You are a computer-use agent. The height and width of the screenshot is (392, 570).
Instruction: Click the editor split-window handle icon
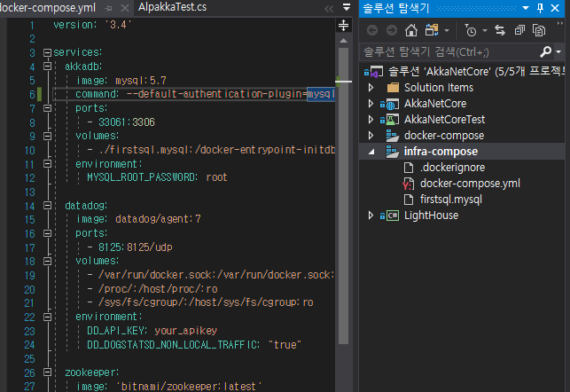[x=344, y=27]
